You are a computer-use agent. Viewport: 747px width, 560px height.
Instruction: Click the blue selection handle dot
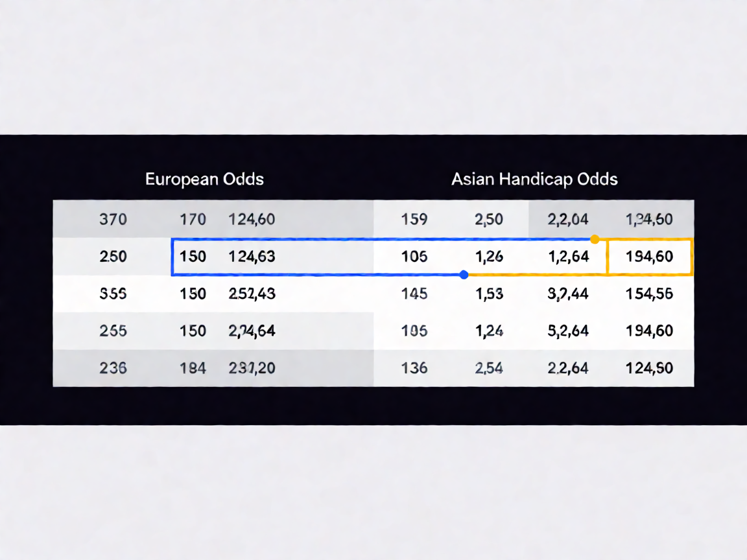click(464, 275)
